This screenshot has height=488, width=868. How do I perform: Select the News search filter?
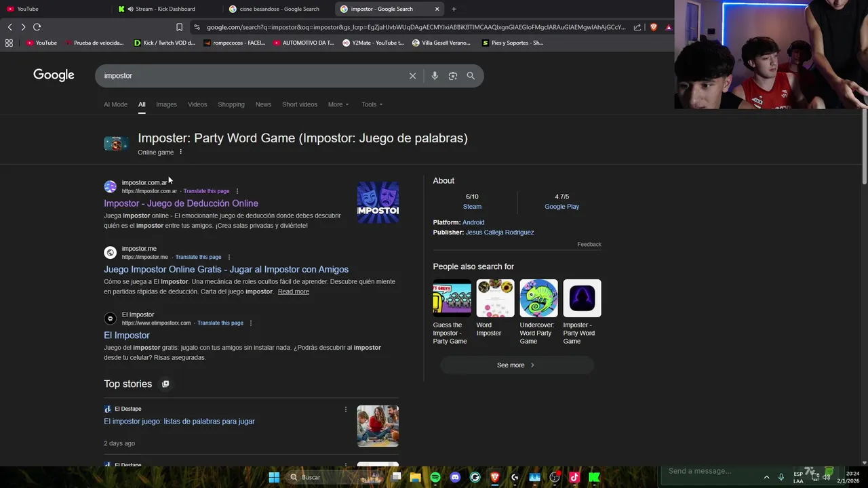263,104
